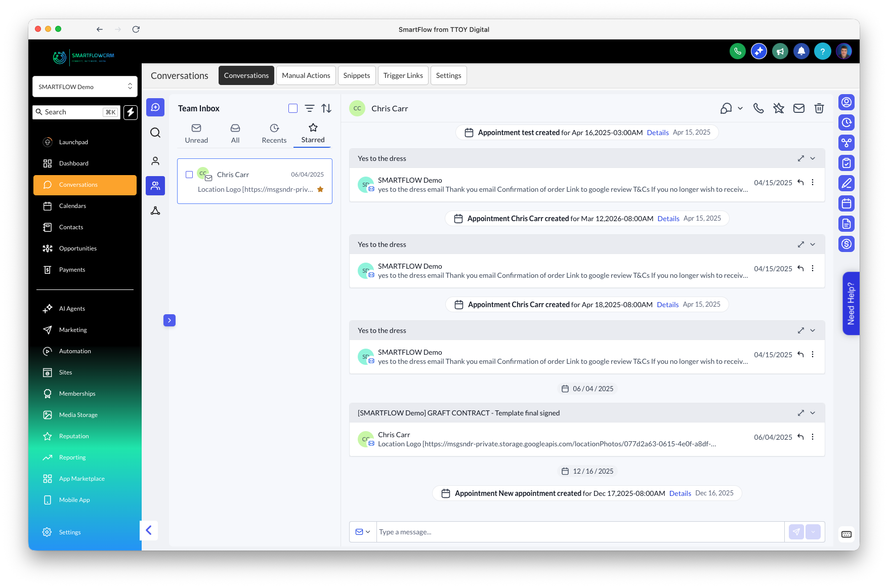
Task: Open the search icon in conversations panel
Action: point(155,132)
